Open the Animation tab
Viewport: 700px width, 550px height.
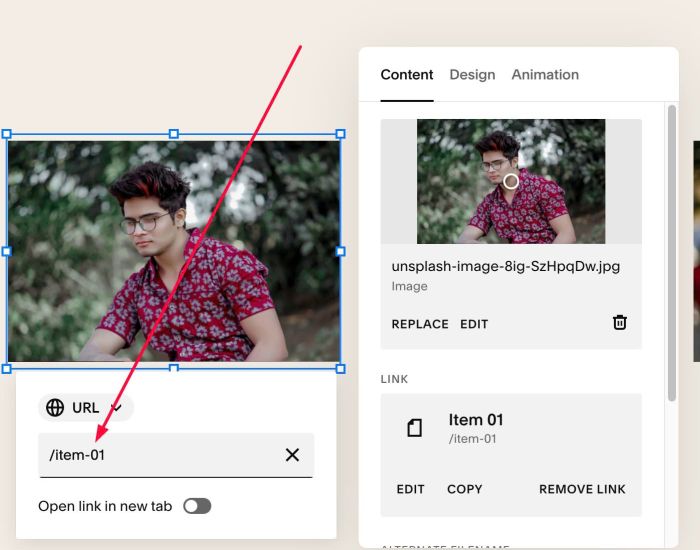[545, 75]
